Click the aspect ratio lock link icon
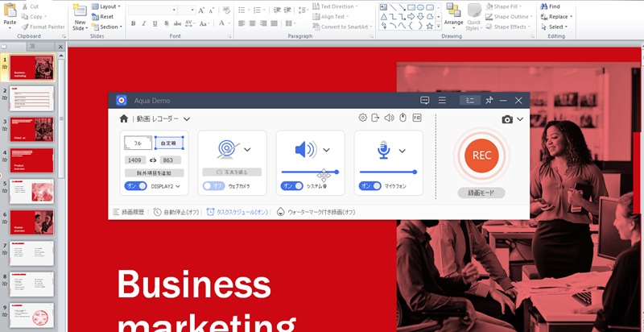 [153, 160]
